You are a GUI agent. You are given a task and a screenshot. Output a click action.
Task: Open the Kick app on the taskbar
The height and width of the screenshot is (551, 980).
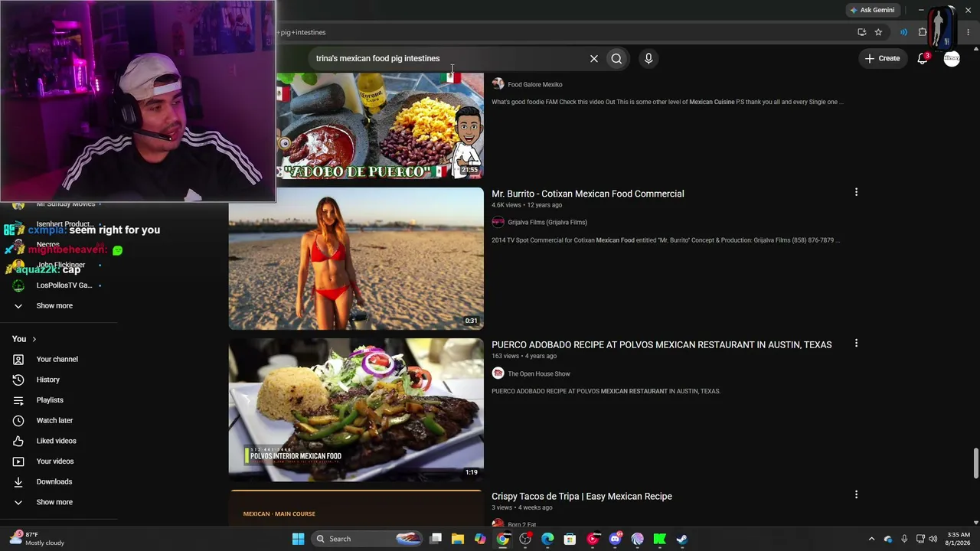[x=659, y=539]
